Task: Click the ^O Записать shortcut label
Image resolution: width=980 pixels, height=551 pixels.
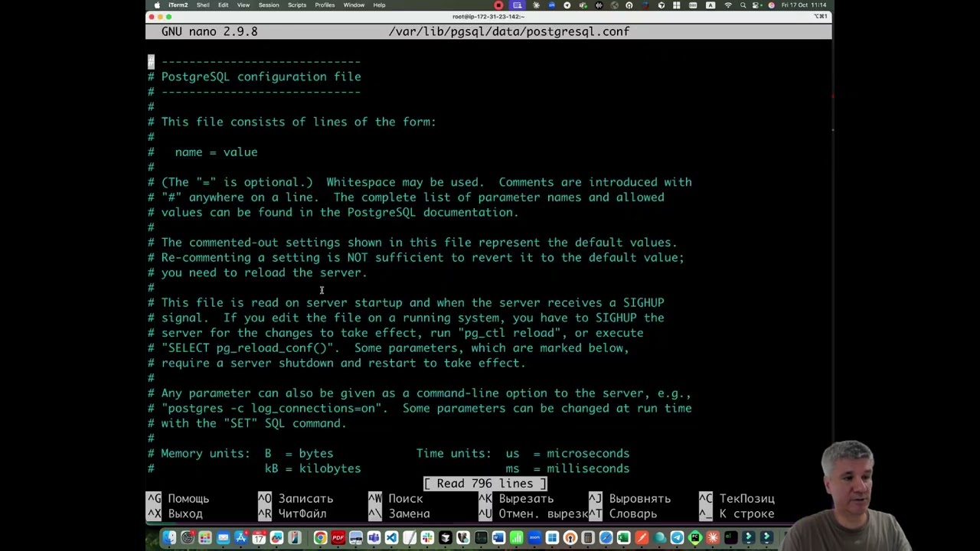Action: pyautogui.click(x=296, y=499)
